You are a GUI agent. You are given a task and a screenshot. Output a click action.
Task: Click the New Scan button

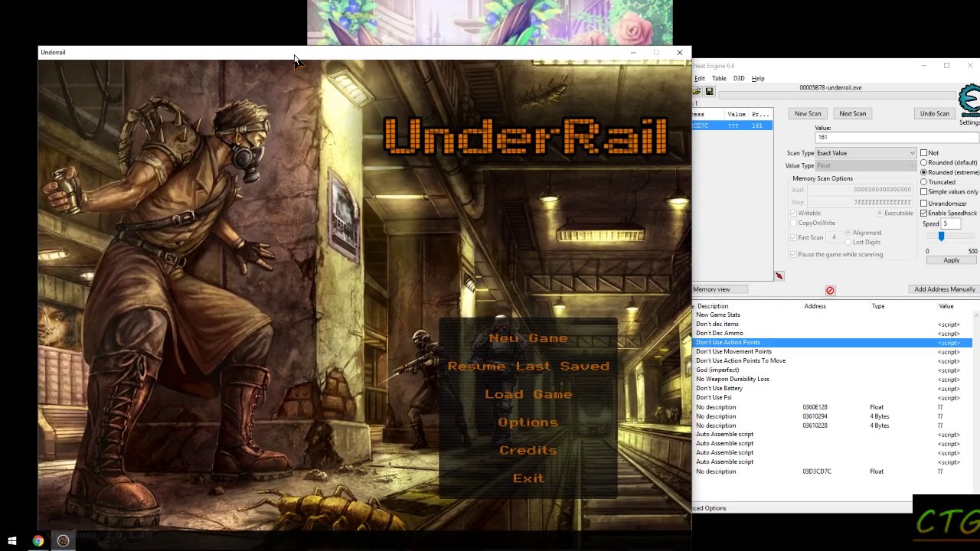[808, 113]
